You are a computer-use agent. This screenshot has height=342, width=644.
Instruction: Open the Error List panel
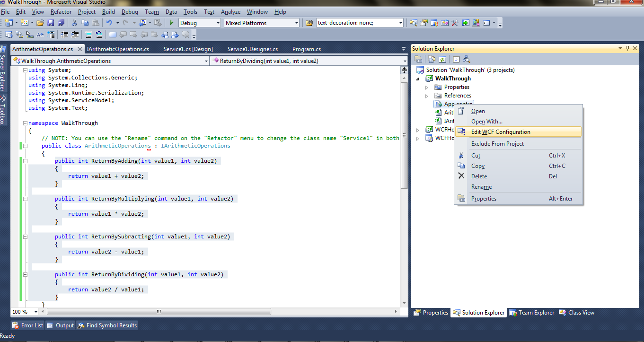(28, 325)
